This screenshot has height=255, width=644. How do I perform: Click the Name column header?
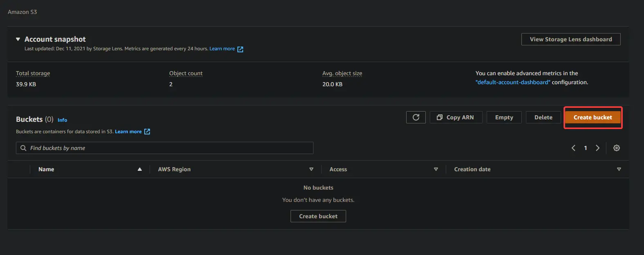(x=46, y=169)
